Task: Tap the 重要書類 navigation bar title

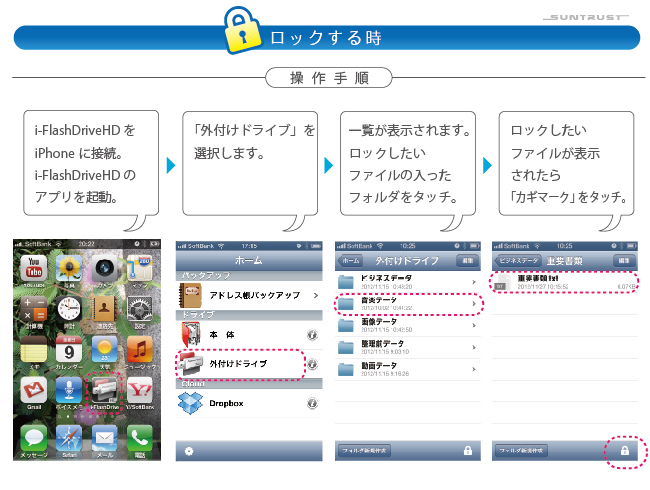Action: point(565,261)
